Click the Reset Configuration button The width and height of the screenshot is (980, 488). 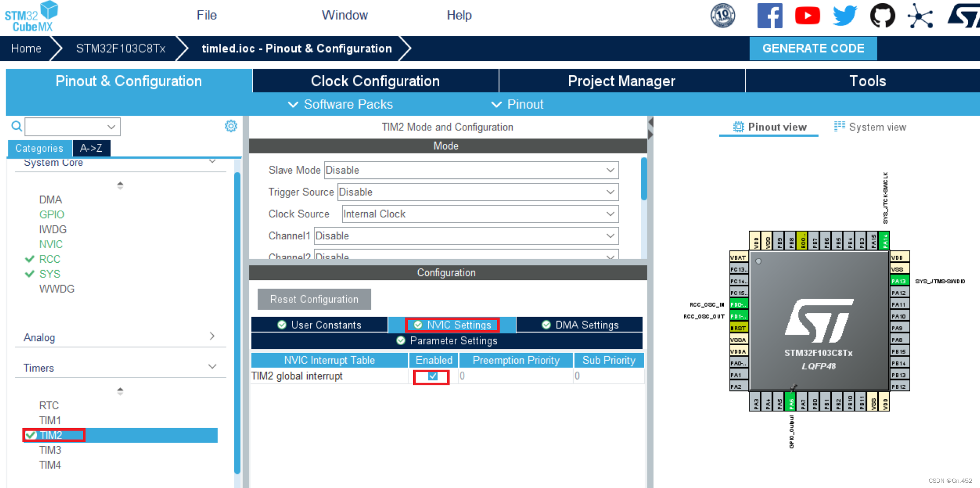[x=314, y=299]
